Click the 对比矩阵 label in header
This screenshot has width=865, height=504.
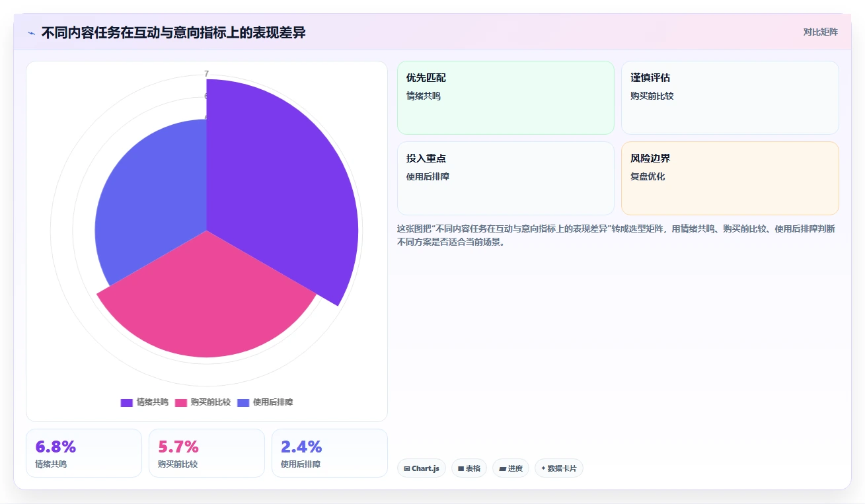[x=820, y=32]
